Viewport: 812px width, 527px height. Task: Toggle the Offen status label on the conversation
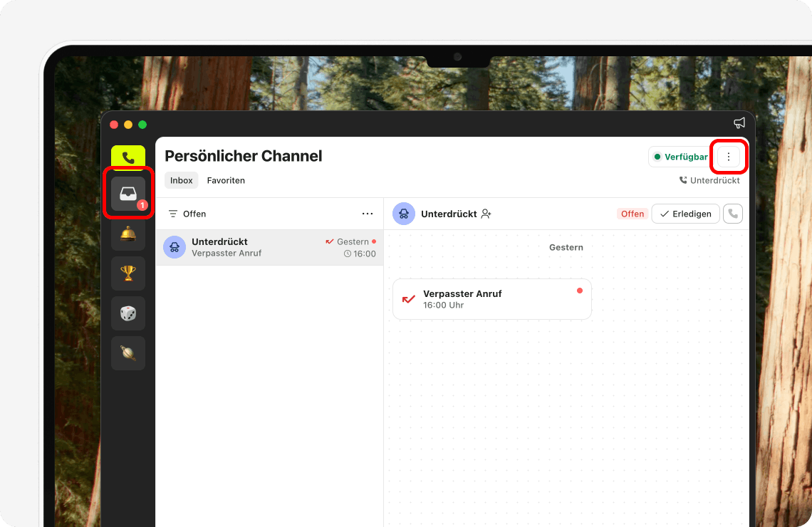(632, 213)
